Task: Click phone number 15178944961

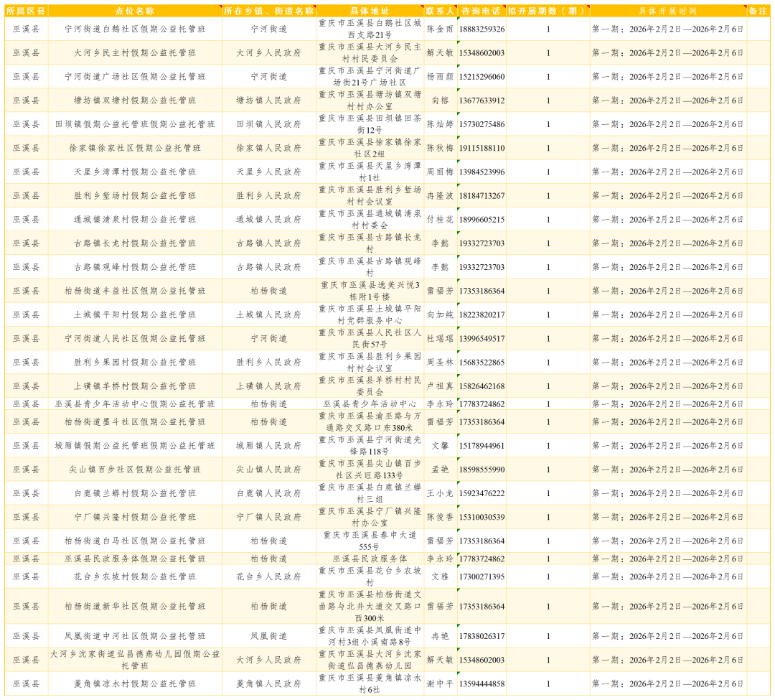Action: click(x=482, y=445)
